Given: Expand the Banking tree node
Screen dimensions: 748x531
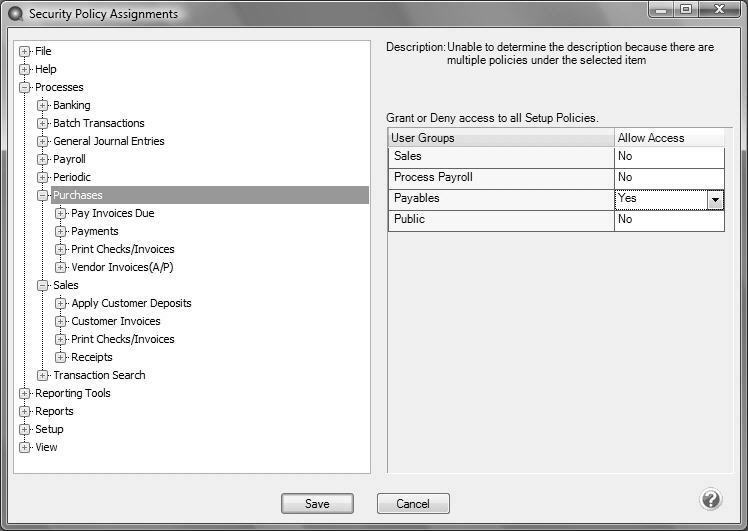Looking at the screenshot, I should (43, 106).
